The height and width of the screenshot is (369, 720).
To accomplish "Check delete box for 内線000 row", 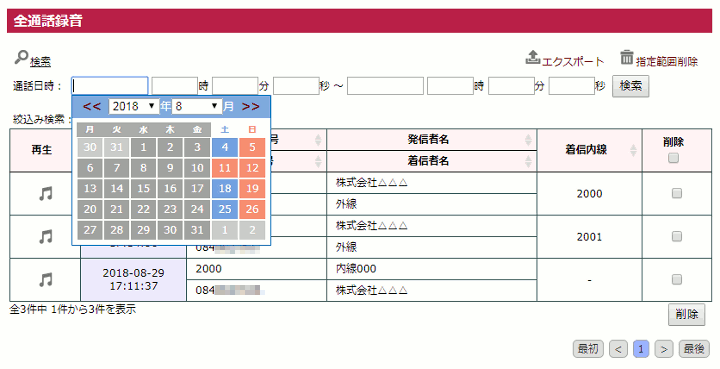I will click(676, 279).
